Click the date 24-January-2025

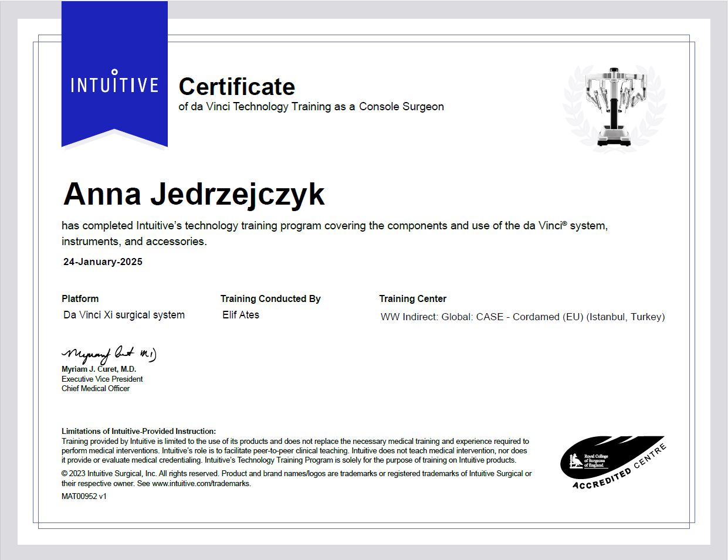click(x=103, y=262)
